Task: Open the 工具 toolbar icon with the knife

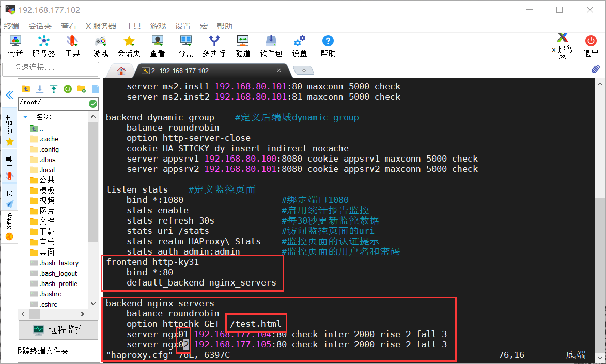Action: pos(72,46)
